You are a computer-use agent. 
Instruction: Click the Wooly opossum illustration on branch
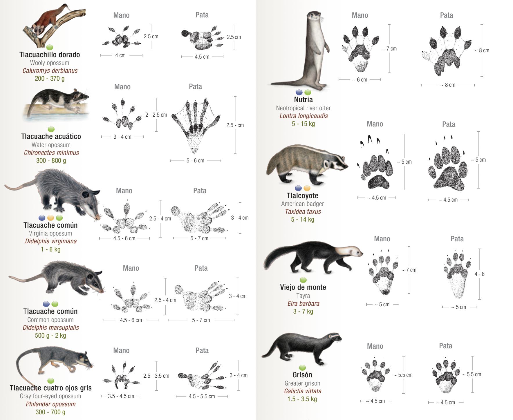54,26
